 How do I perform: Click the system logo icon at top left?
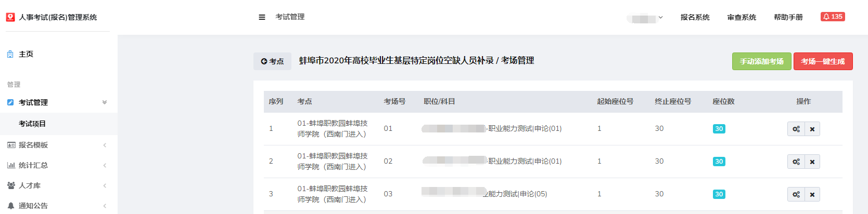10,17
